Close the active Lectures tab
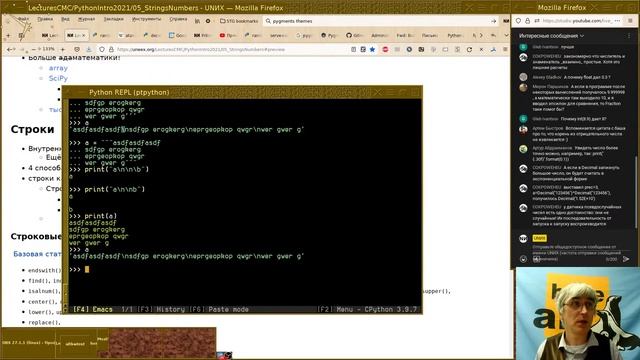Screen dimensions: 640x360 pos(84,36)
